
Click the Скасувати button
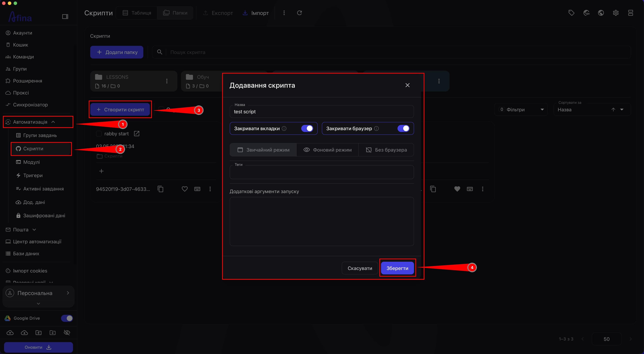tap(360, 268)
